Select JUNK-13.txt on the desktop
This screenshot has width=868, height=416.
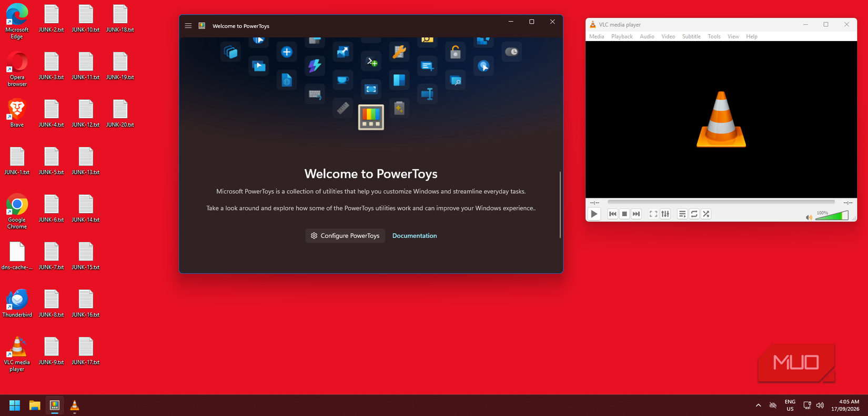(86, 161)
